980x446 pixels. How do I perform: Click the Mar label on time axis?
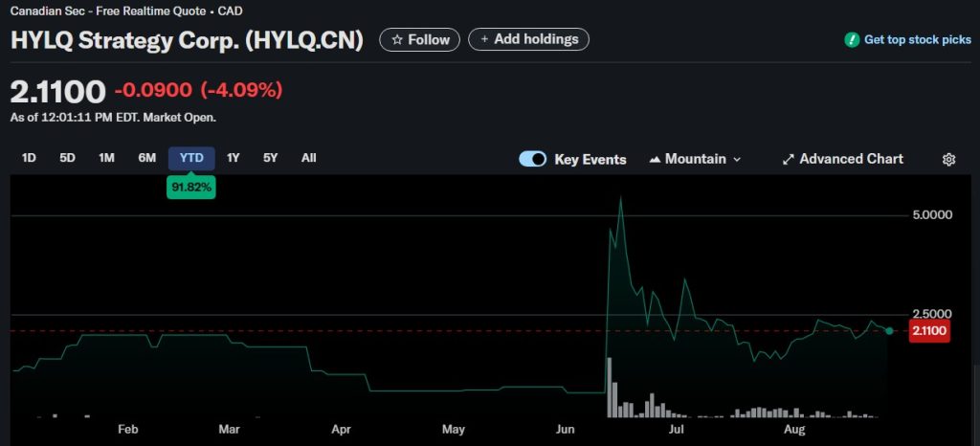[x=230, y=430]
